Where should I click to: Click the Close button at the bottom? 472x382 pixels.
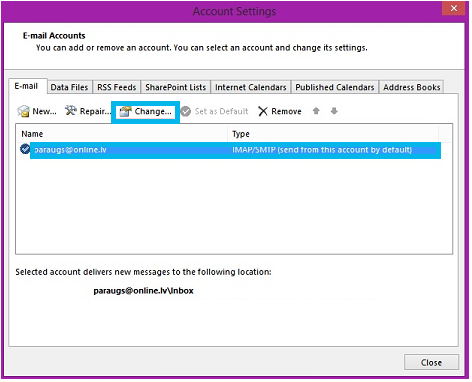(431, 362)
